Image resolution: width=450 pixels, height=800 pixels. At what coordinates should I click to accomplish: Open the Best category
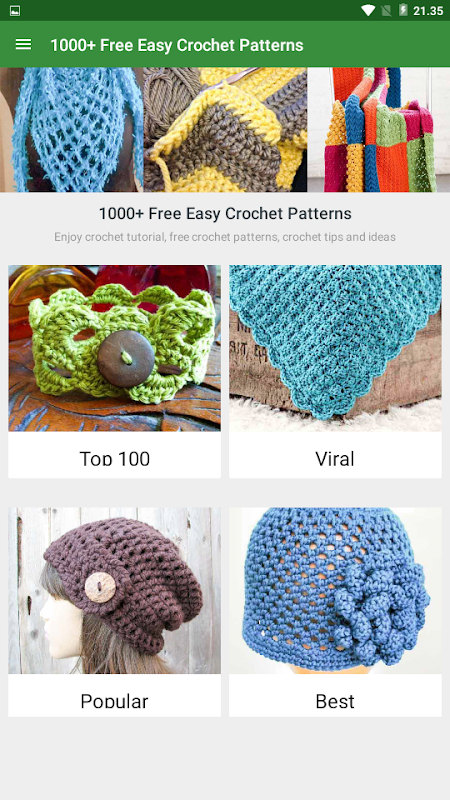pyautogui.click(x=335, y=701)
